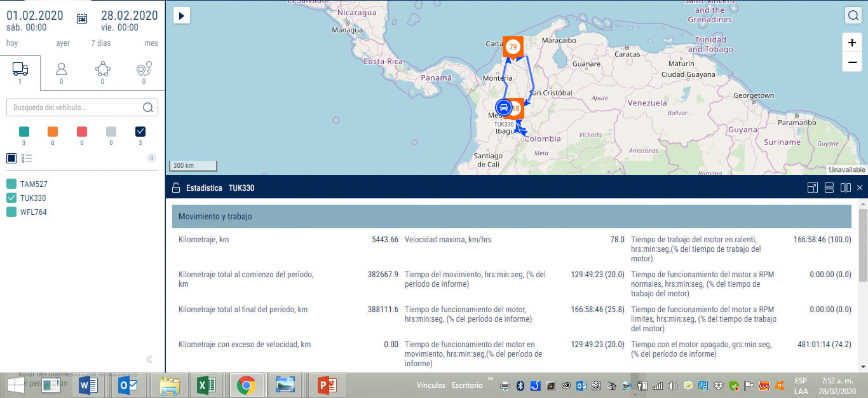The image size is (868, 398).
Task: Open PowerPoint from the taskbar
Action: pyautogui.click(x=327, y=385)
